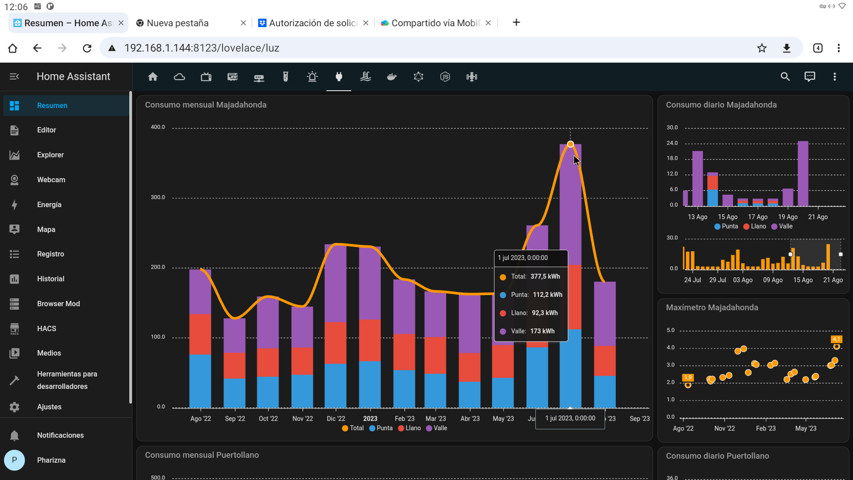Toggle Punta series in monthly chart legend

tap(381, 428)
